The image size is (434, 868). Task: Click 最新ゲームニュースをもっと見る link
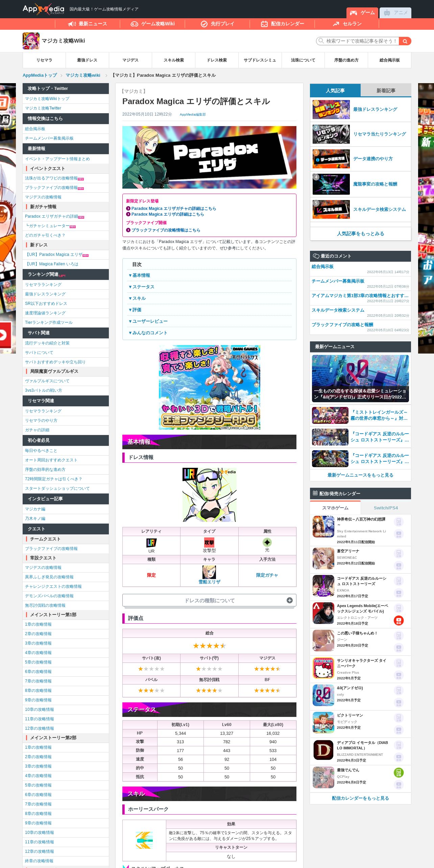[361, 475]
